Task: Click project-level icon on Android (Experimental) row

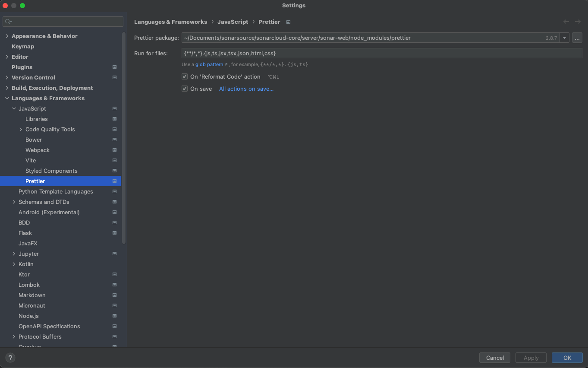Action: point(114,212)
